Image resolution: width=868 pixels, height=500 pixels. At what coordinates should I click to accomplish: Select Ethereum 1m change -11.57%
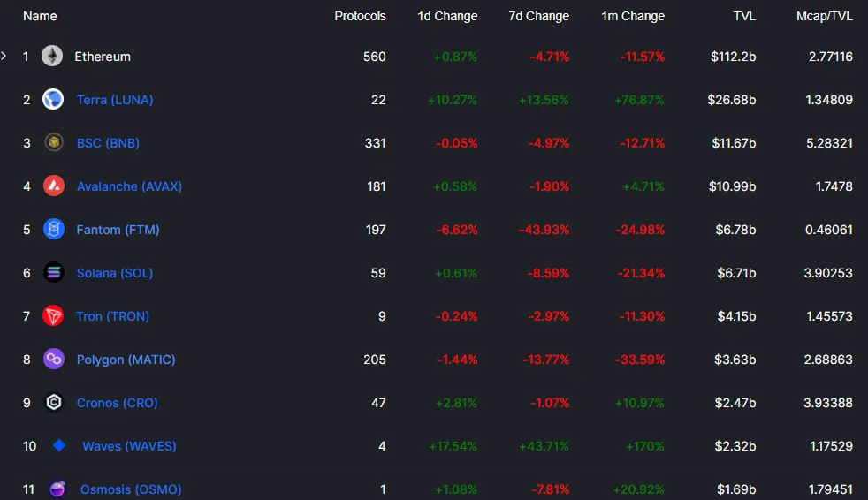tap(642, 57)
